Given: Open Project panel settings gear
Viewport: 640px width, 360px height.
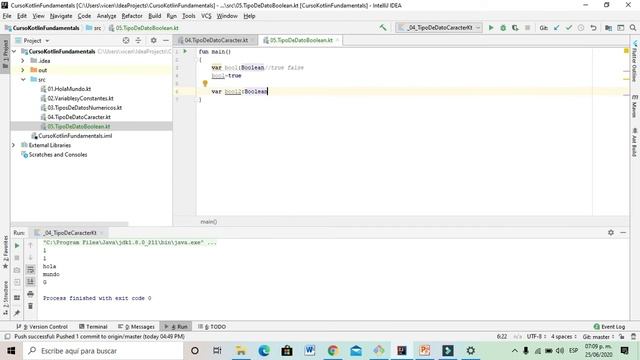Looking at the screenshot, I should coord(153,40).
